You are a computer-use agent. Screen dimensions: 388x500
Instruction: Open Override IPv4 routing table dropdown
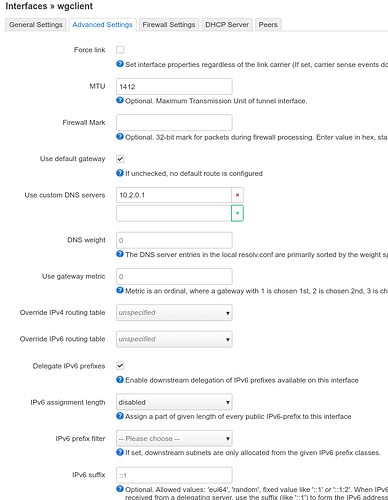[174, 313]
